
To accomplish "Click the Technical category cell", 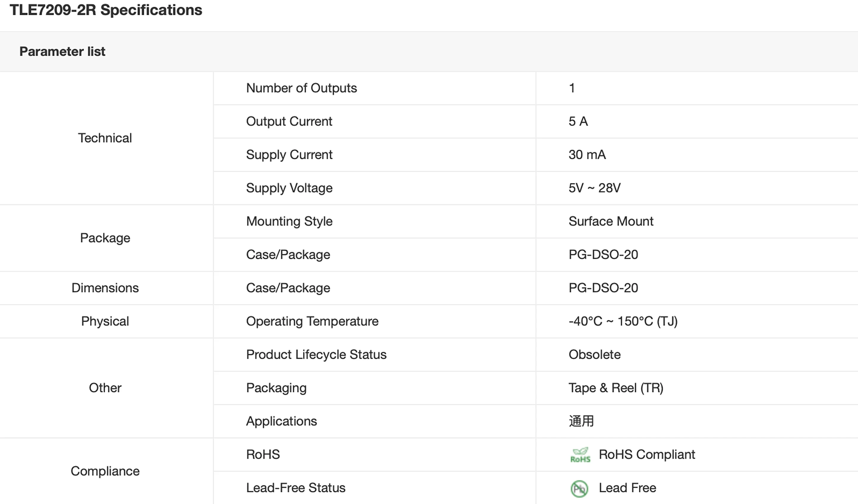I will (105, 138).
